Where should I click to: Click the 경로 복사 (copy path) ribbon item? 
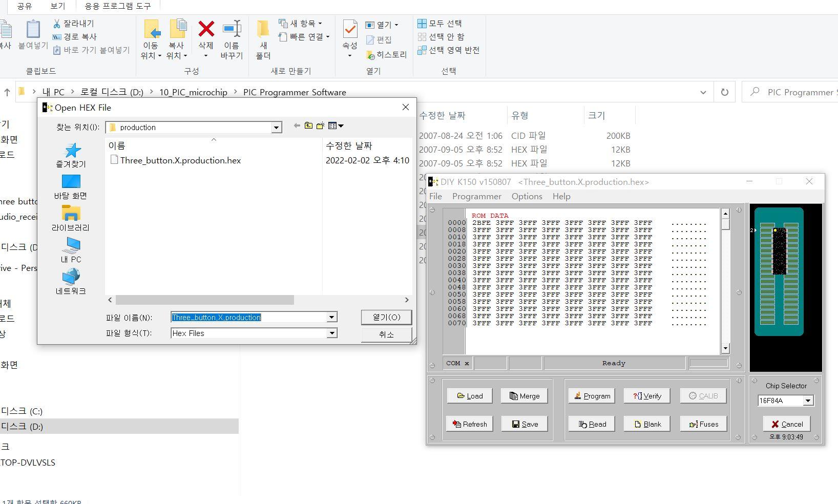point(75,37)
